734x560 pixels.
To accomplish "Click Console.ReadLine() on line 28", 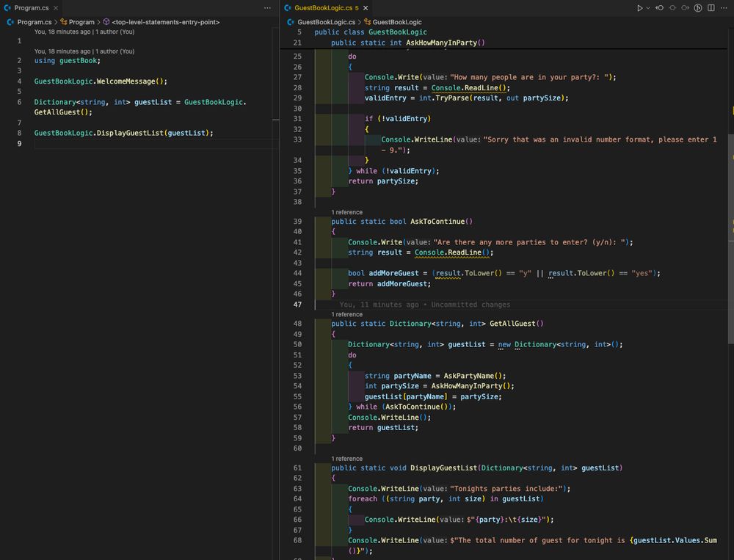I will [470, 87].
